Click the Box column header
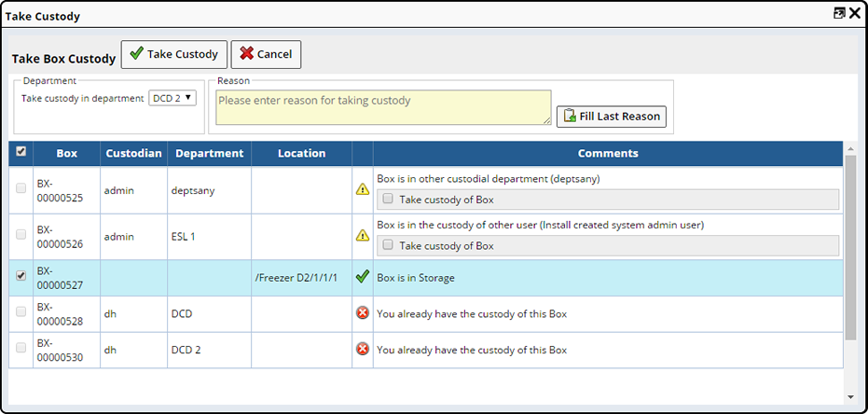The height and width of the screenshot is (414, 868). click(66, 153)
